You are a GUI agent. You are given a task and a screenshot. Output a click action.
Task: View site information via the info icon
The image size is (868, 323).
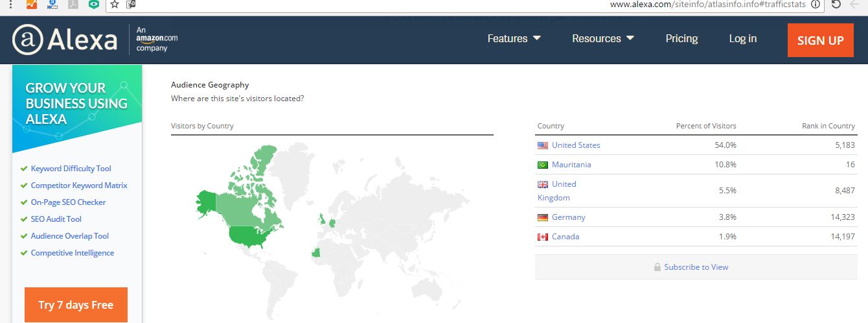point(816,4)
